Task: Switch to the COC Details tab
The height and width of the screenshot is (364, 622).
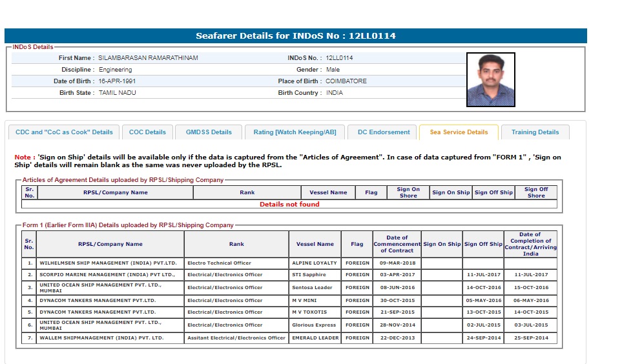Action: coord(147,132)
